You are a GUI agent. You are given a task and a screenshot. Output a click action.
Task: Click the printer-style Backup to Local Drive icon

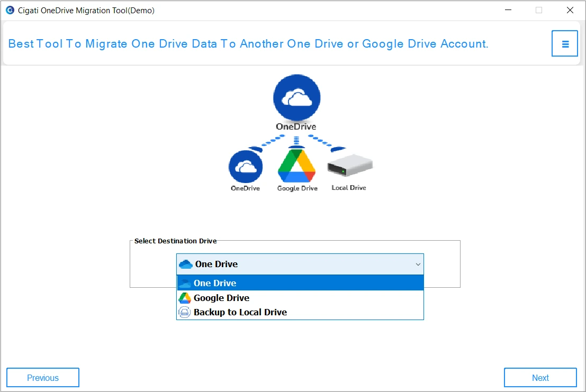pos(184,312)
